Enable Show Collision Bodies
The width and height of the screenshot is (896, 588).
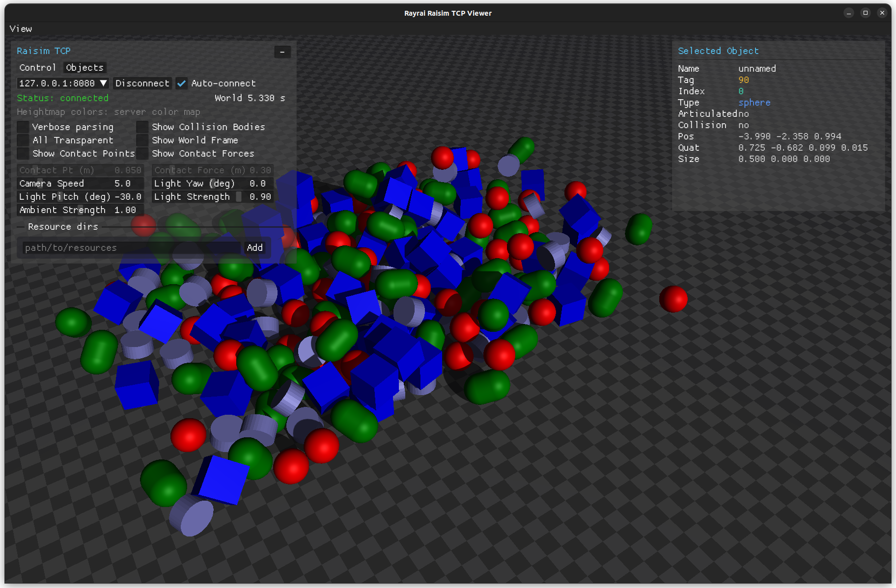[x=142, y=127]
